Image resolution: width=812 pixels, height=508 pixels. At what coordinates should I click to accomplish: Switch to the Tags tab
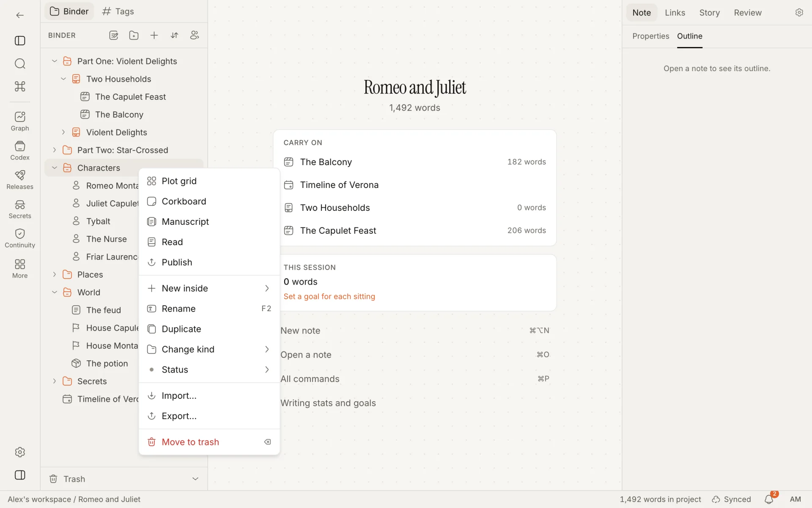point(118,11)
